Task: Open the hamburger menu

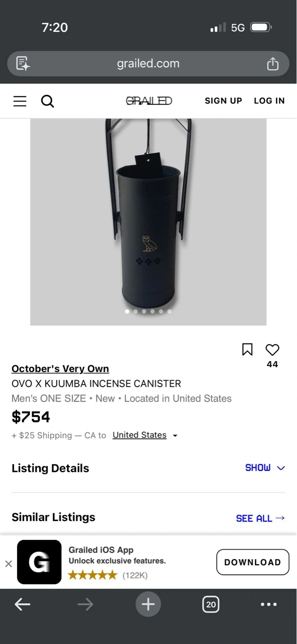Action: [x=20, y=101]
